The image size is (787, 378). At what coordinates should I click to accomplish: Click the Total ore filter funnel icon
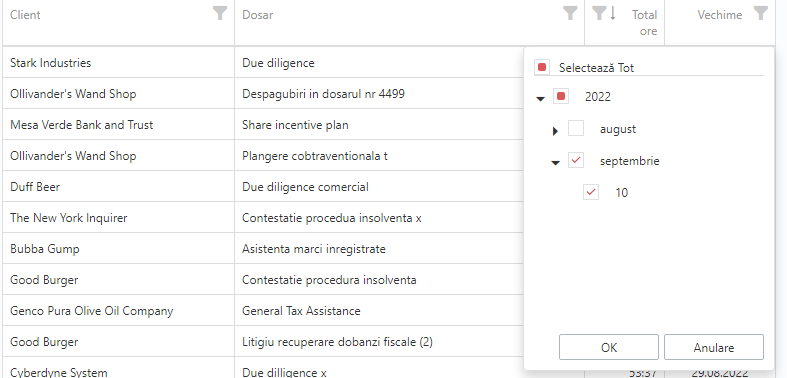(599, 13)
